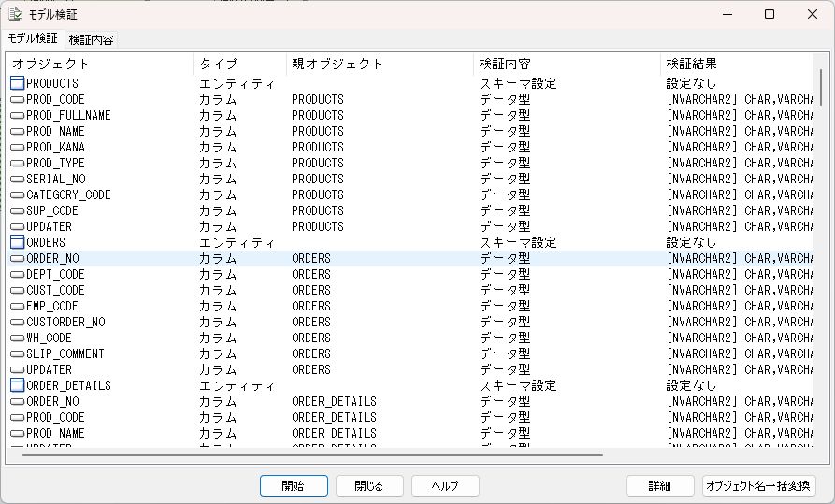Image resolution: width=835 pixels, height=504 pixels.
Task: Click スキーマ設定 in the ORDER_DETAILS row
Action: 518,386
